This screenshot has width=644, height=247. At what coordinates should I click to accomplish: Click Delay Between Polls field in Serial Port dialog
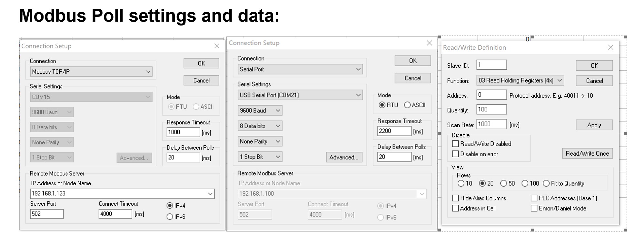(394, 157)
